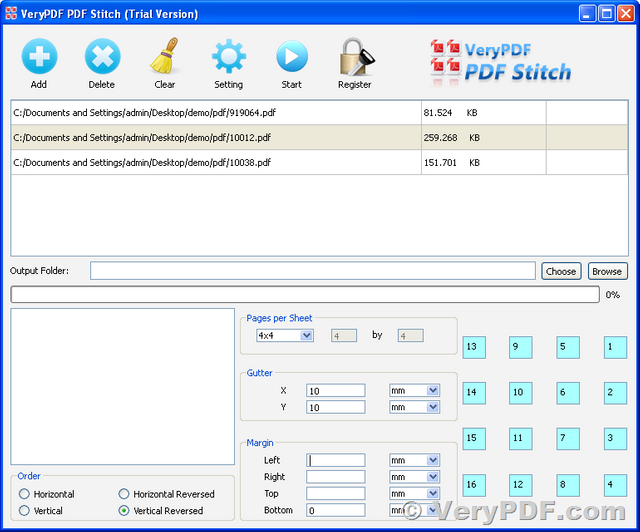This screenshot has width=640, height=532.
Task: Open the Register padlock icon
Action: (356, 57)
